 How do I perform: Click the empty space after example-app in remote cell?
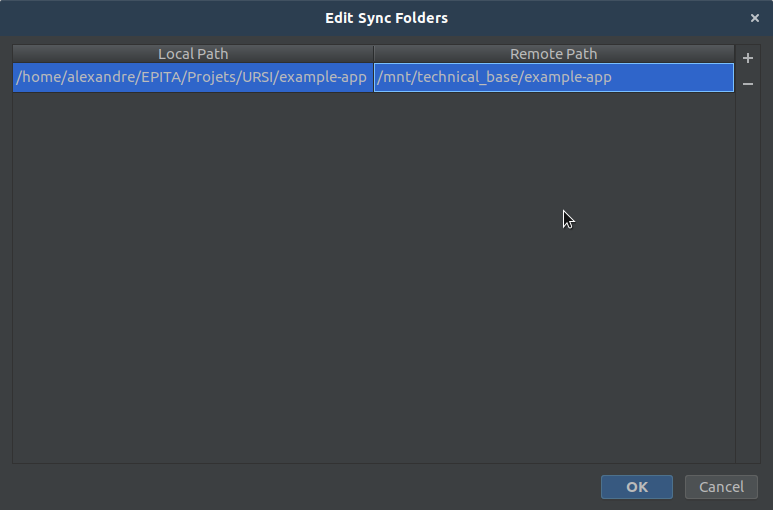pos(672,77)
